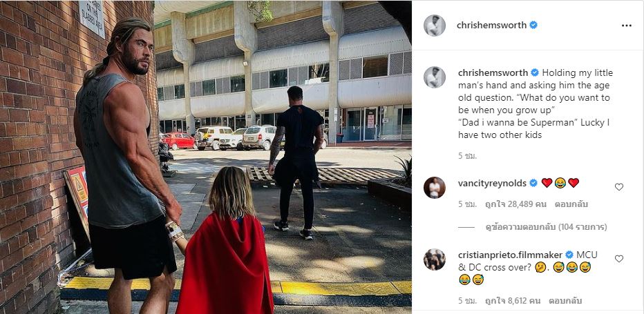The width and height of the screenshot is (644, 314).
Task: Click verified badge next to cristianprieto.filmmaker
Action: coord(569,255)
